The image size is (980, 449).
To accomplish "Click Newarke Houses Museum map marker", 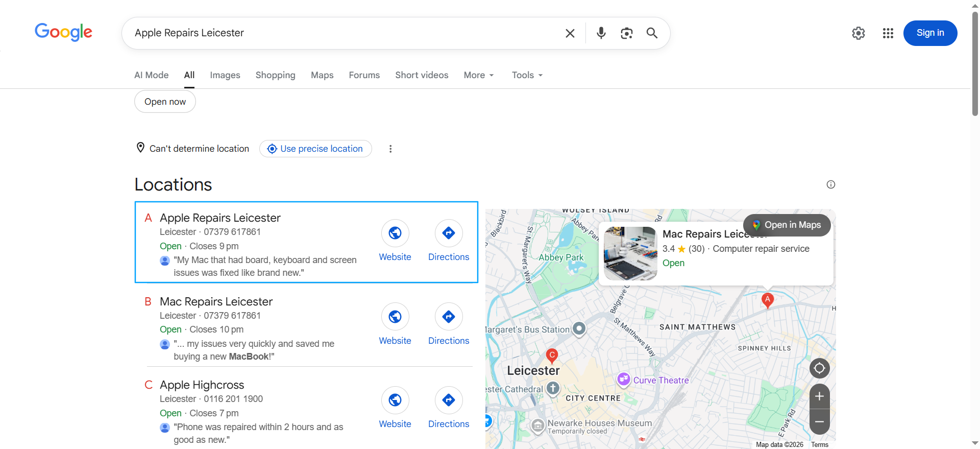I will click(x=537, y=426).
